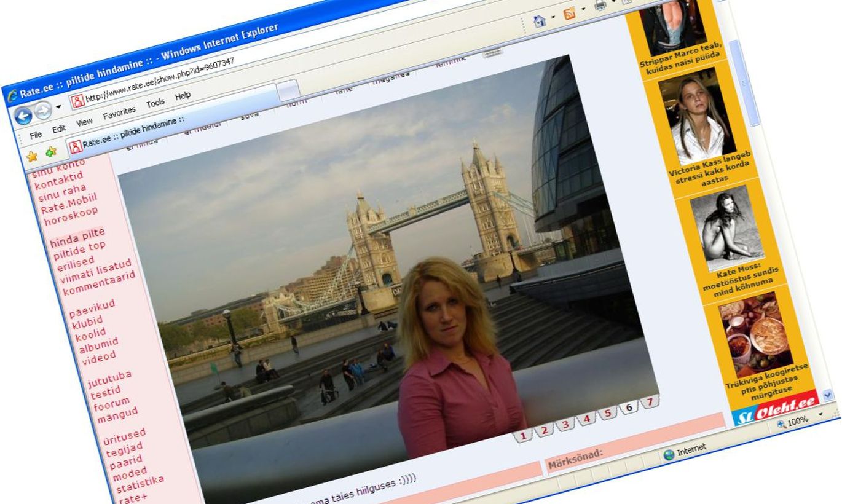The image size is (842, 504).
Task: Open the 'albumid' sidebar link
Action: pos(99,346)
